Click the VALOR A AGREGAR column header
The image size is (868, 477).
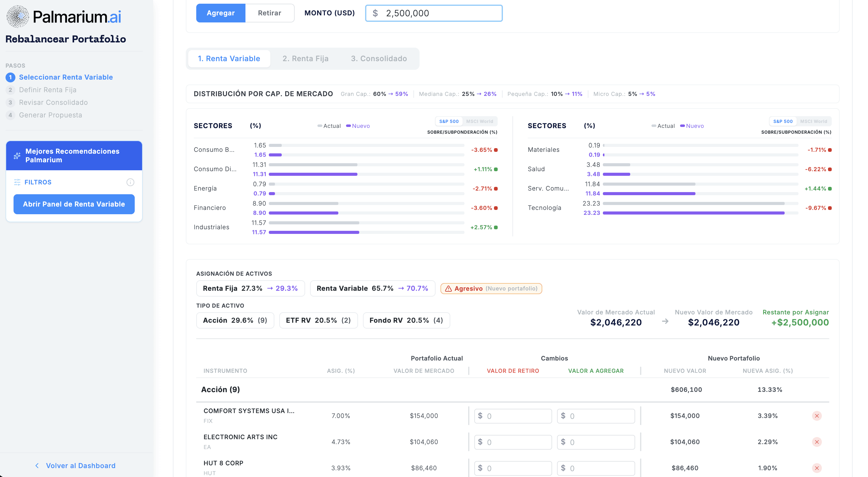(596, 371)
